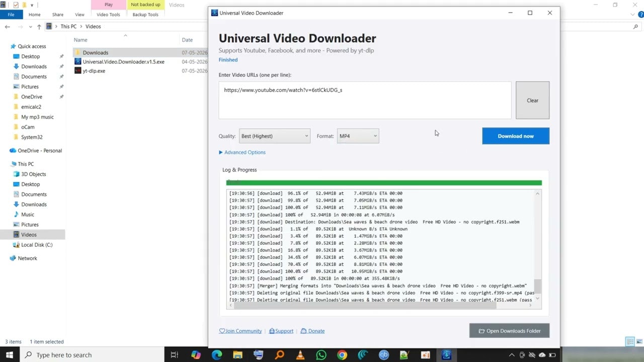Launch Copilot from the taskbar
Image resolution: width=644 pixels, height=362 pixels.
[x=196, y=355]
